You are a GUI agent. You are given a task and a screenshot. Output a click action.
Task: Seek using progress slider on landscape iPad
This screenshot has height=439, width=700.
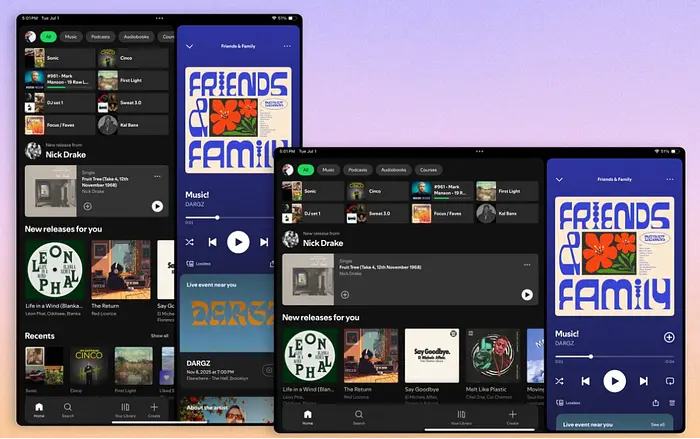tap(614, 356)
